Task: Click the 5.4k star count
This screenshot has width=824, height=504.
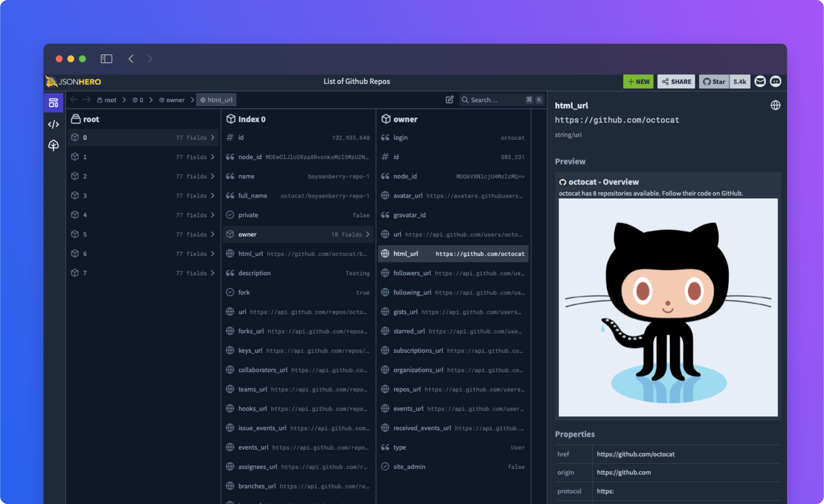Action: click(x=740, y=82)
